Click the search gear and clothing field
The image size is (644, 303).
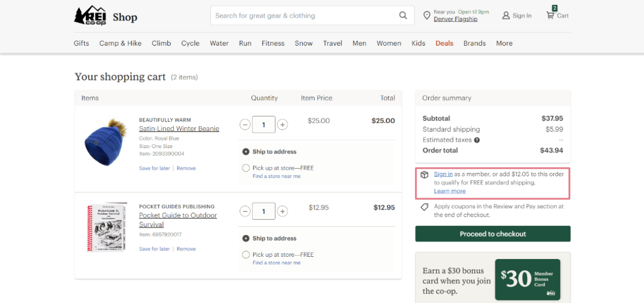[303, 16]
